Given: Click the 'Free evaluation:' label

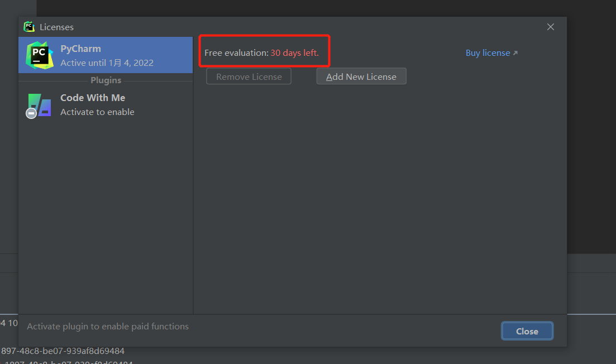Looking at the screenshot, I should pos(236,52).
